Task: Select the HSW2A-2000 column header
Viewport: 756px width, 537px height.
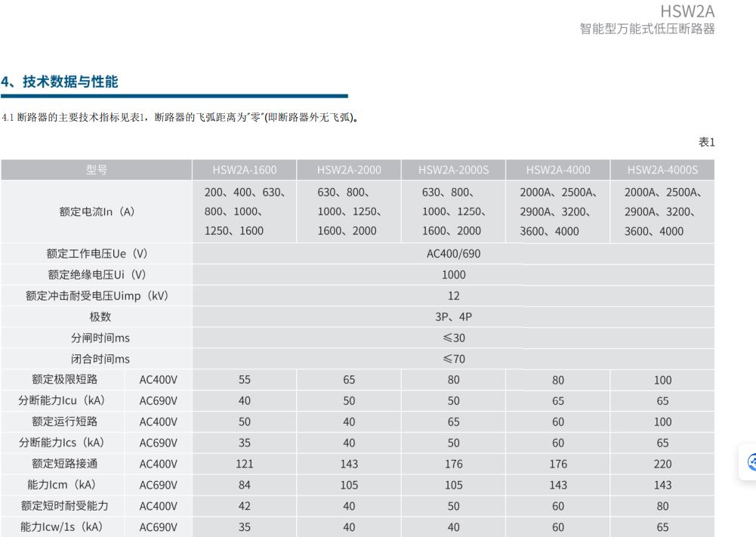Action: [349, 170]
